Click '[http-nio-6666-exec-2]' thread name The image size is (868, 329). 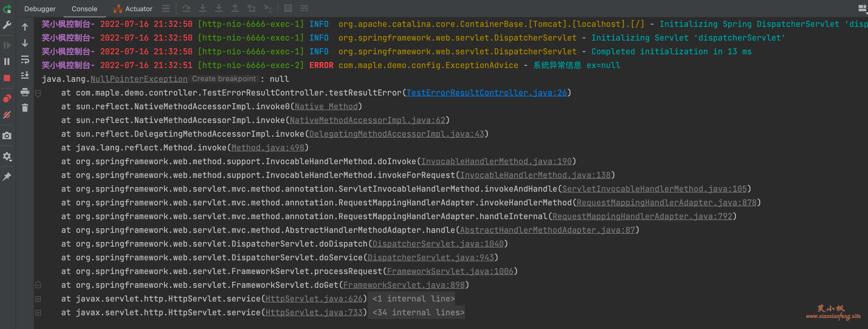pyautogui.click(x=251, y=65)
